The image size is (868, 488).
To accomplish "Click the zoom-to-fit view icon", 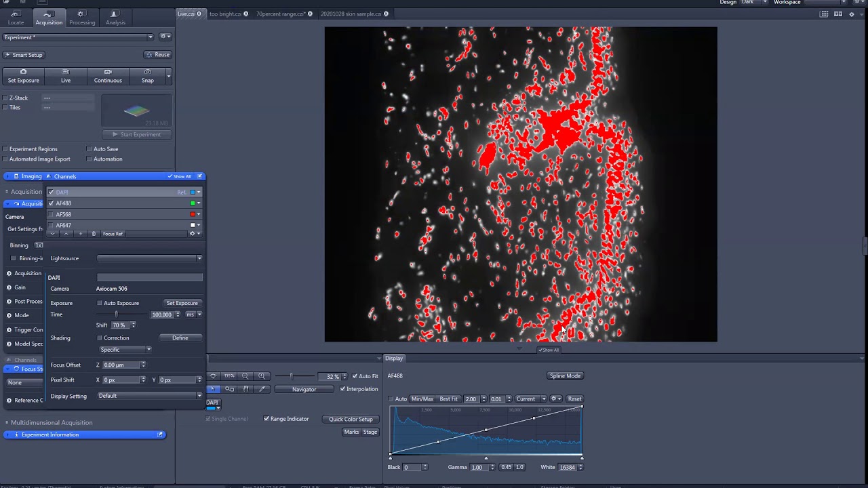I will pos(214,376).
